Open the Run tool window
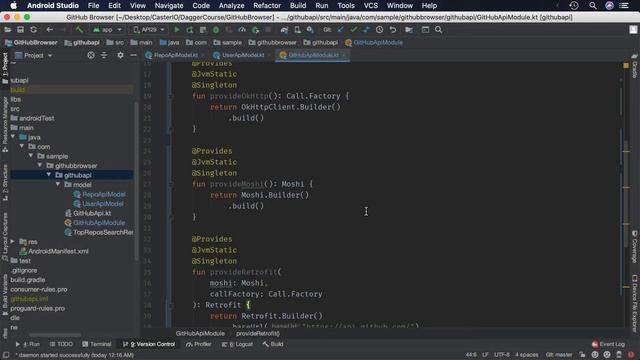Screen dimensions: 640x360 pos(28,344)
